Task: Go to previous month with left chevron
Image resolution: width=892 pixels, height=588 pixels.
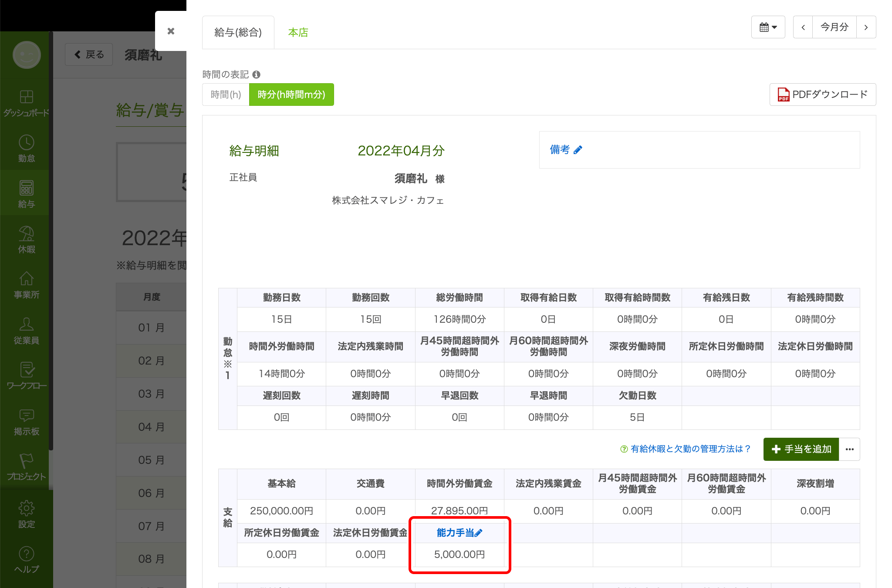Action: point(803,27)
